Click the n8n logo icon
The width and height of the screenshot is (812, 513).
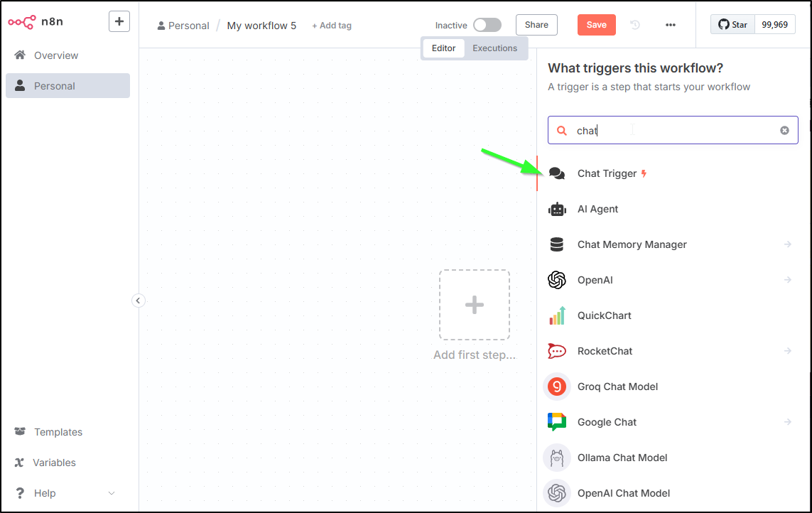[x=22, y=22]
